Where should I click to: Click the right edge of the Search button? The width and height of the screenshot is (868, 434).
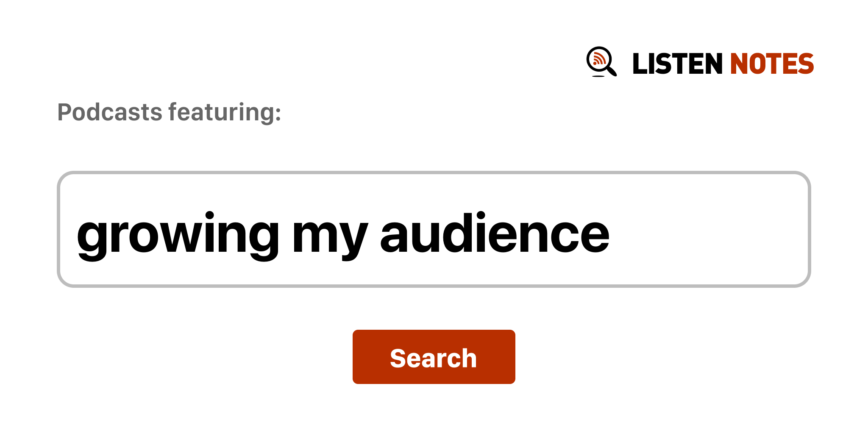click(x=509, y=357)
